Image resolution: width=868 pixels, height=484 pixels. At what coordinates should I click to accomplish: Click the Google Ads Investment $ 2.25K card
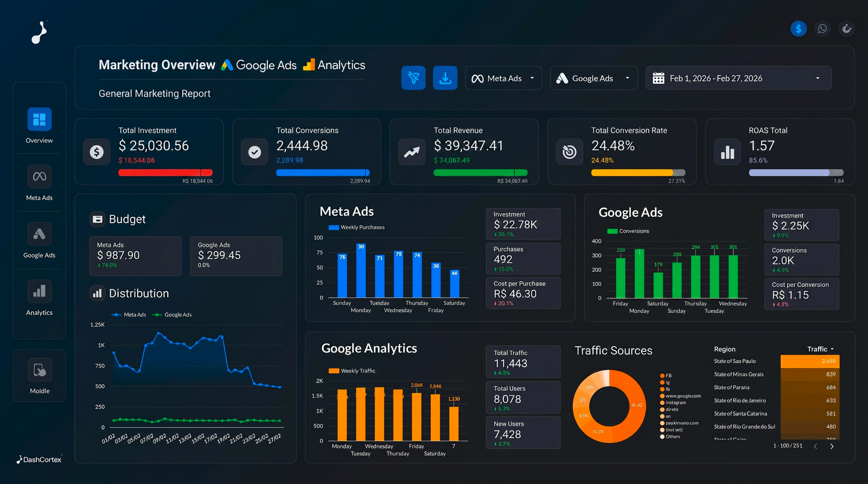click(802, 225)
